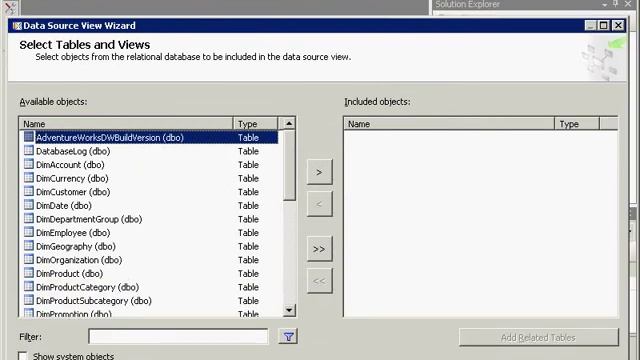Move selected object to Included with > button
640x360 pixels.
click(319, 172)
